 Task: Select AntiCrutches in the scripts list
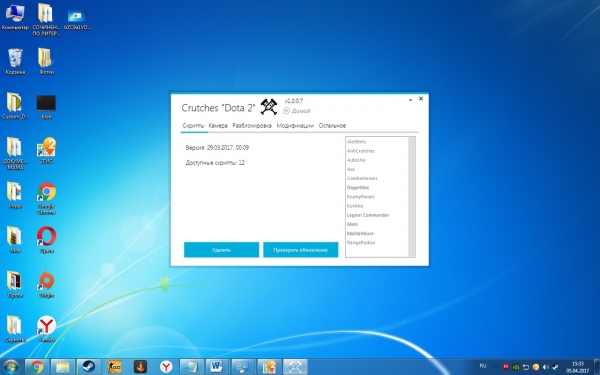pos(360,151)
